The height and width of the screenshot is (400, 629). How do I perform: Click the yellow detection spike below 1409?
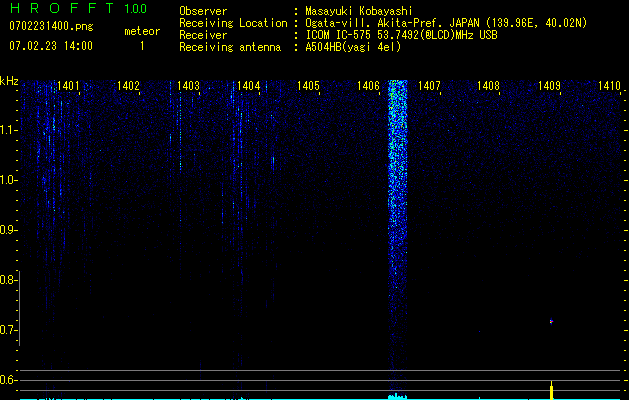point(552,391)
